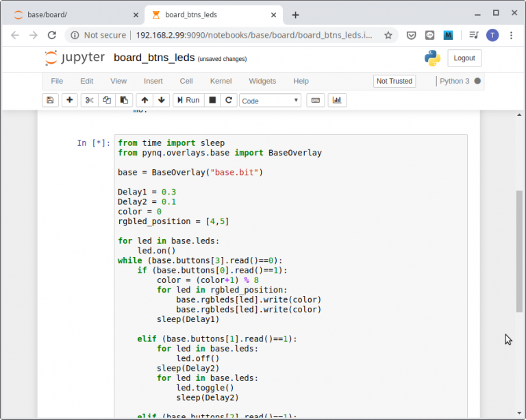
Task: Cut the selected cell with scissors icon
Action: [89, 100]
